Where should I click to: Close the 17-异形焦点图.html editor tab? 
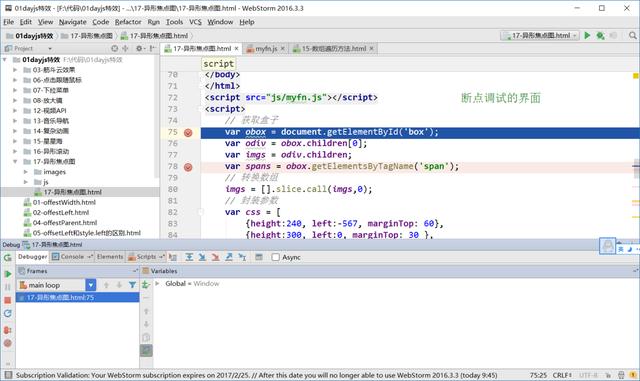(236, 49)
